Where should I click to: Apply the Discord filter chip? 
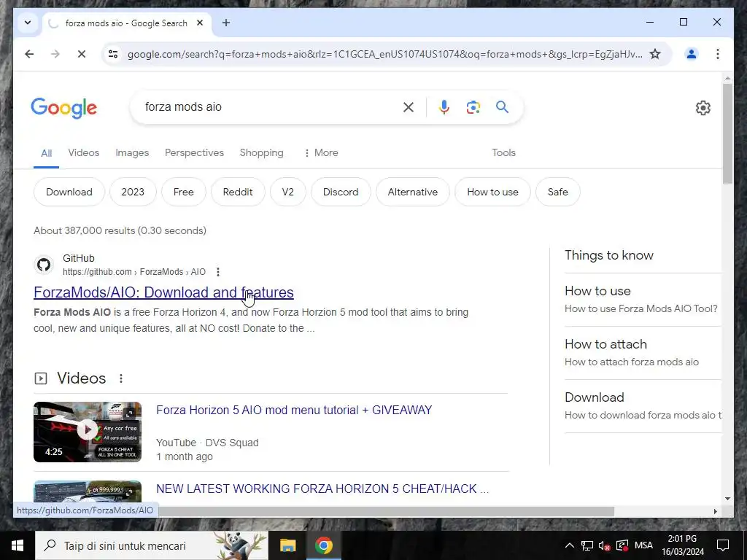click(341, 192)
